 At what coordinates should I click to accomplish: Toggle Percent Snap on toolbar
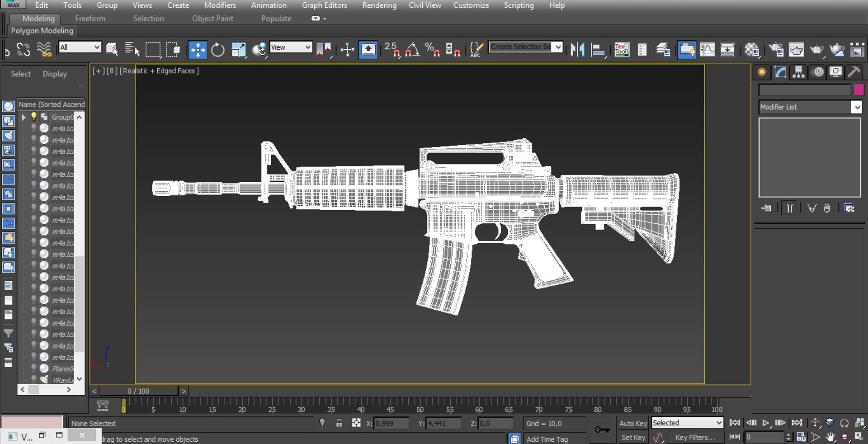click(433, 49)
